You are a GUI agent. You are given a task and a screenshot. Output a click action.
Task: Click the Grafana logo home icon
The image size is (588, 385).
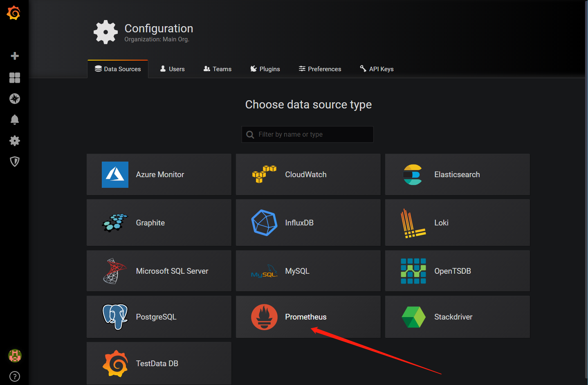14,13
